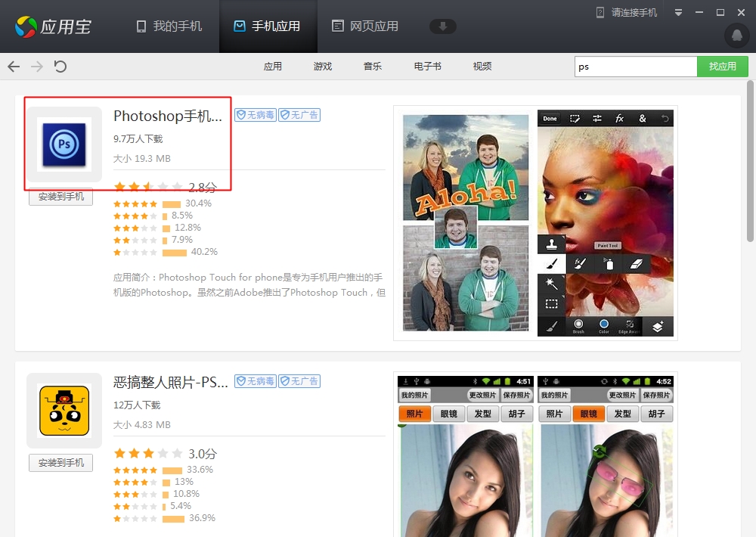The width and height of the screenshot is (756, 537).
Task: Open the Photoshop paint tool screenshot thumbnail
Action: pos(606,223)
